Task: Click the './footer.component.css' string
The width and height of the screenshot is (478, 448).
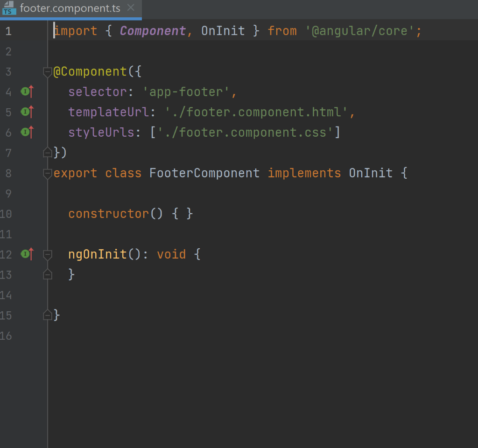Action: [x=245, y=133]
